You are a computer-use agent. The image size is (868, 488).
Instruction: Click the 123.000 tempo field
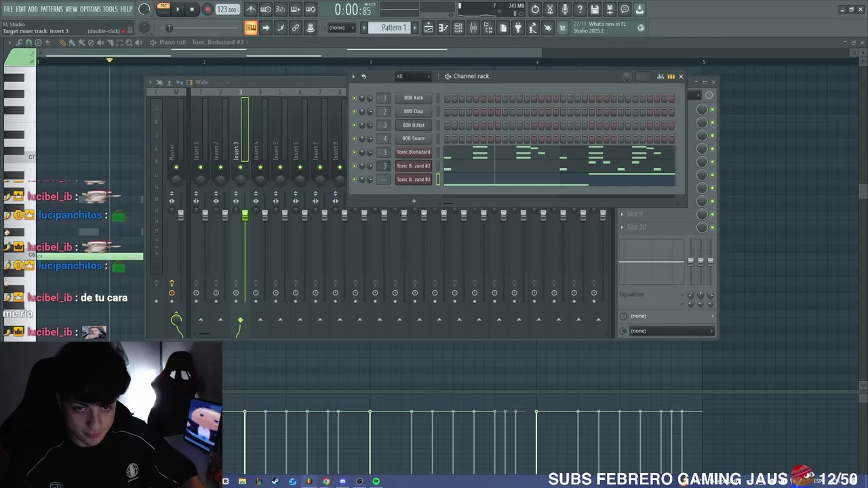(227, 9)
